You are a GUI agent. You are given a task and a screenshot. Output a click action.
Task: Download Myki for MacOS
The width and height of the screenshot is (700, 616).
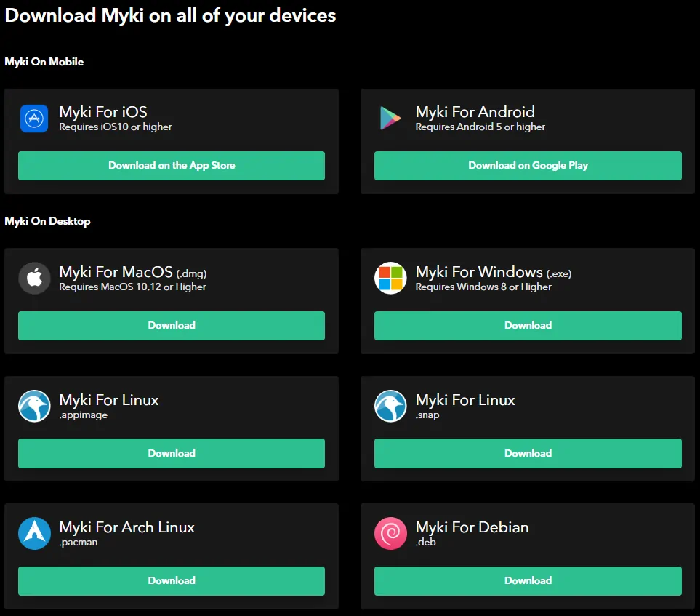tap(172, 326)
